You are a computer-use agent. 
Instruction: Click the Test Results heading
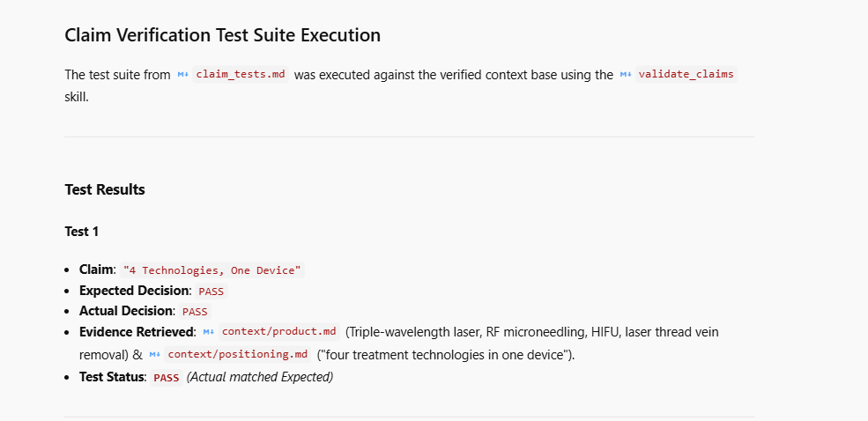105,189
